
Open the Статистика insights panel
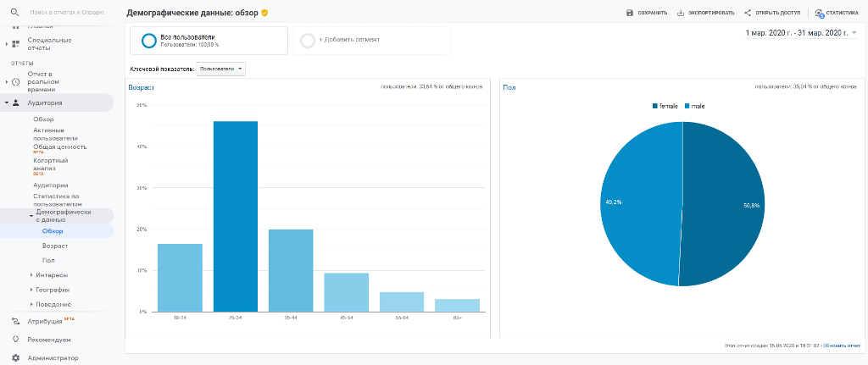(x=836, y=13)
